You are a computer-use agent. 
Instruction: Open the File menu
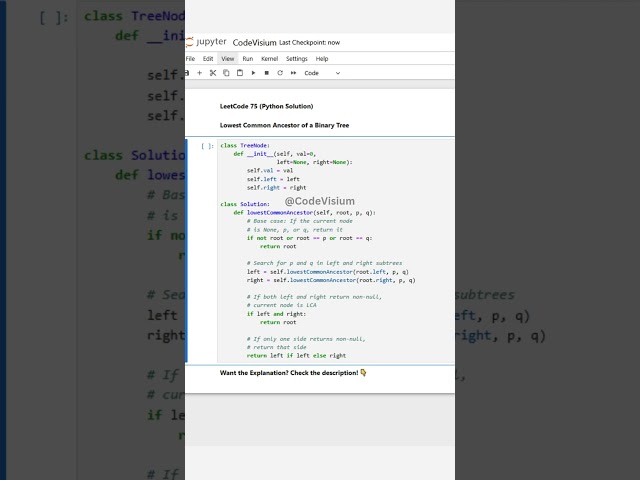(x=190, y=59)
